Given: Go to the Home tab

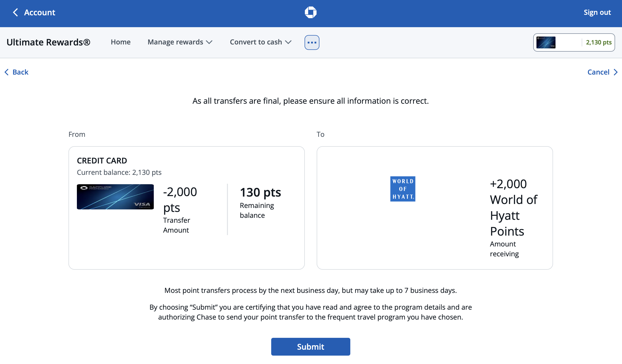Looking at the screenshot, I should [121, 42].
